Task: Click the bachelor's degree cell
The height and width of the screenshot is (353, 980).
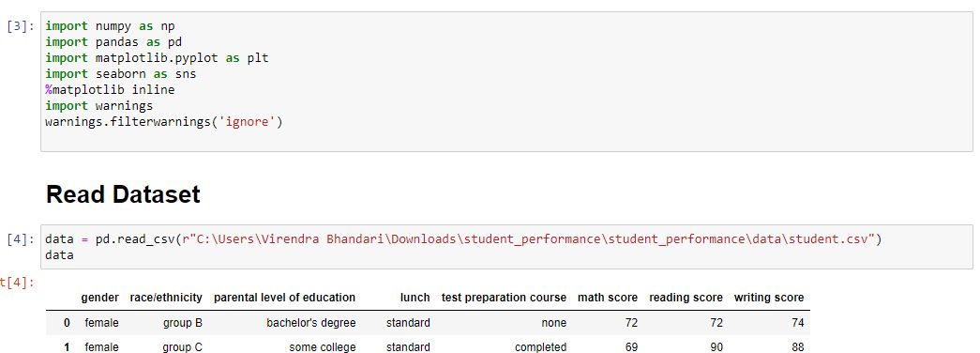Action: pyautogui.click(x=311, y=323)
